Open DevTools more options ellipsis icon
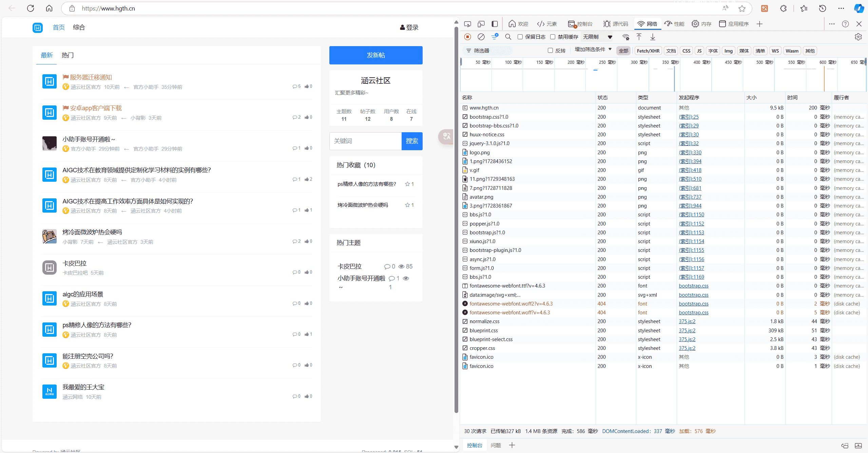The width and height of the screenshot is (868, 453). coord(832,24)
